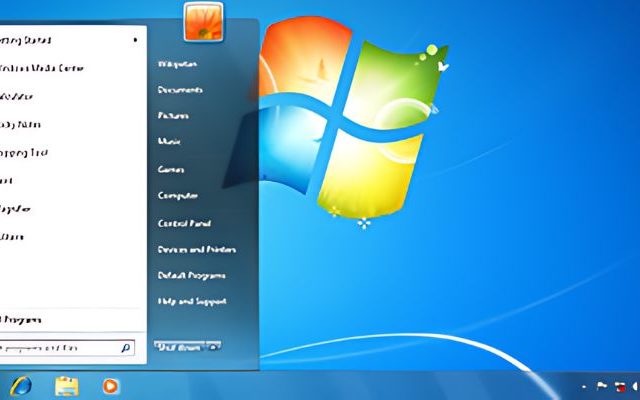Viewport: 640px width, 400px height.
Task: Open Windows Media Player taskbar icon
Action: (110, 386)
